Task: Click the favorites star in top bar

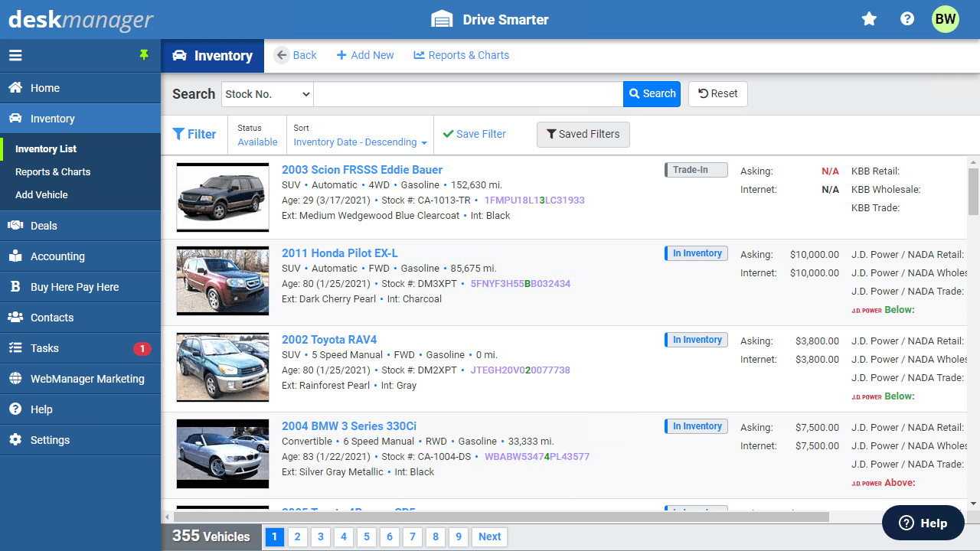Action: click(x=869, y=19)
